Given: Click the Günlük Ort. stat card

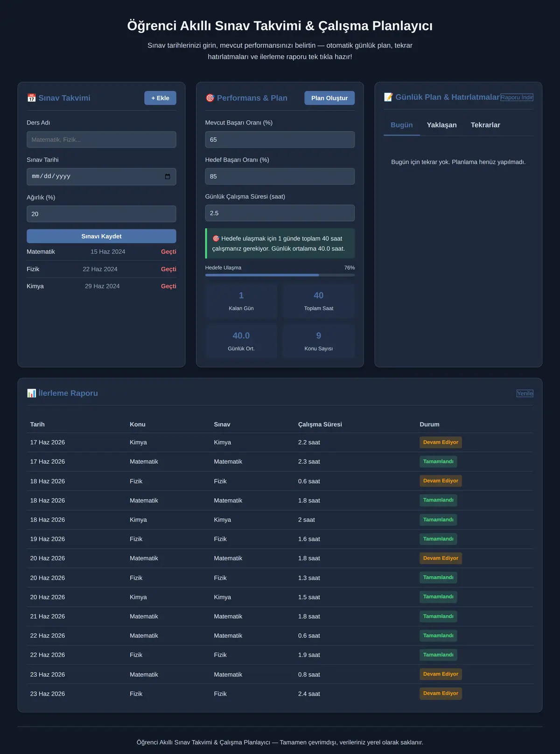Looking at the screenshot, I should (x=241, y=341).
